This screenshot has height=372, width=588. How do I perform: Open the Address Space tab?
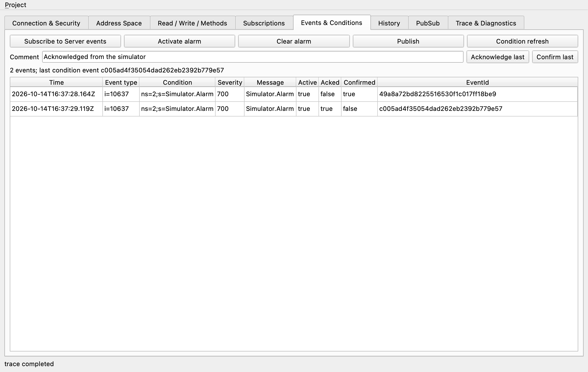[119, 23]
